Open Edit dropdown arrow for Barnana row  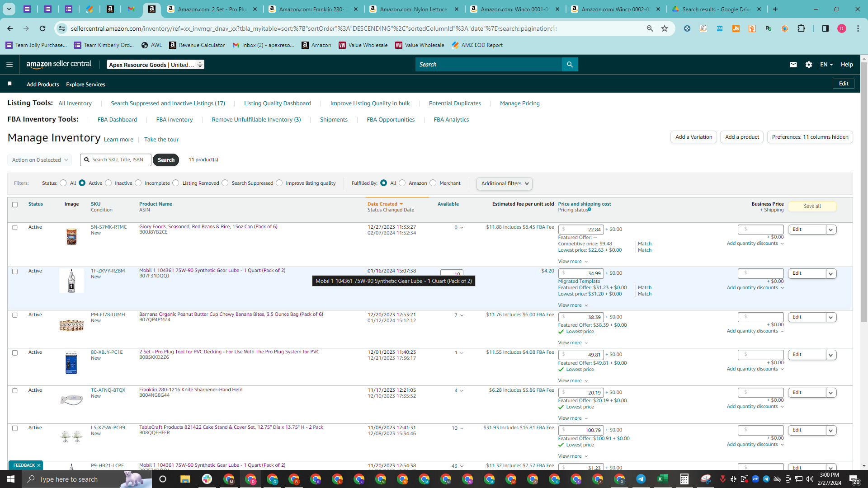pos(830,317)
